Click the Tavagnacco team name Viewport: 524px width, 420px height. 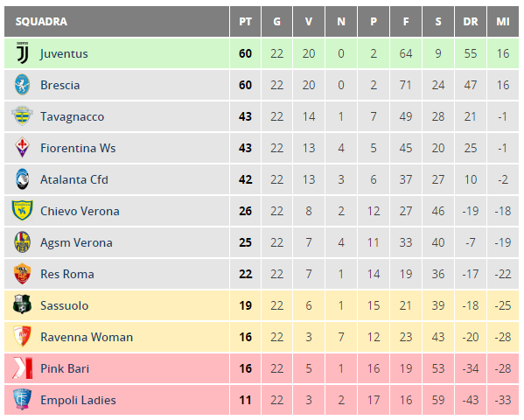coord(73,116)
